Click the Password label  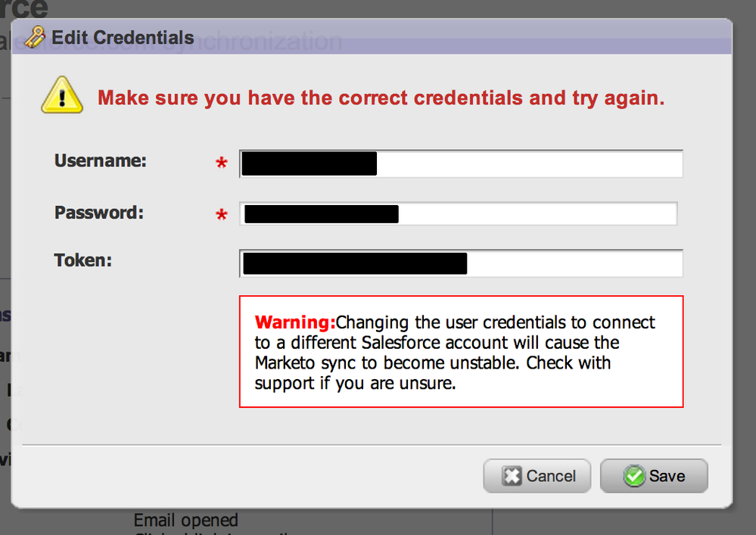(x=99, y=213)
